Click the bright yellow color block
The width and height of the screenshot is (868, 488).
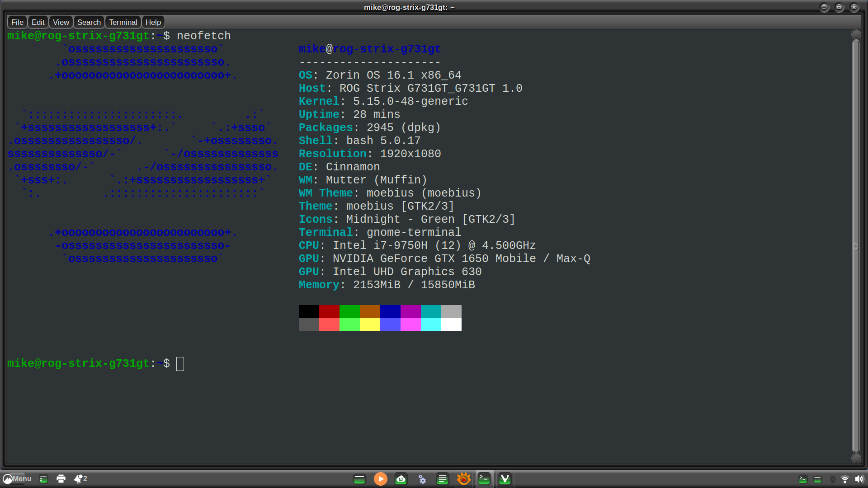[370, 324]
